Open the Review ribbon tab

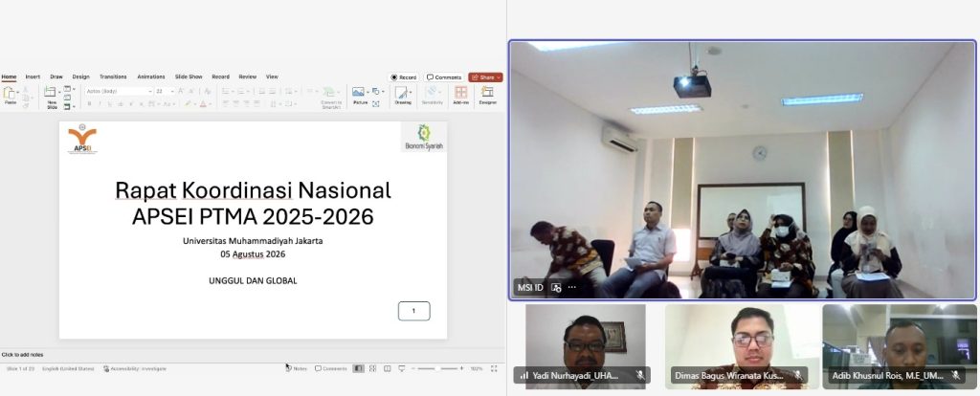[248, 77]
